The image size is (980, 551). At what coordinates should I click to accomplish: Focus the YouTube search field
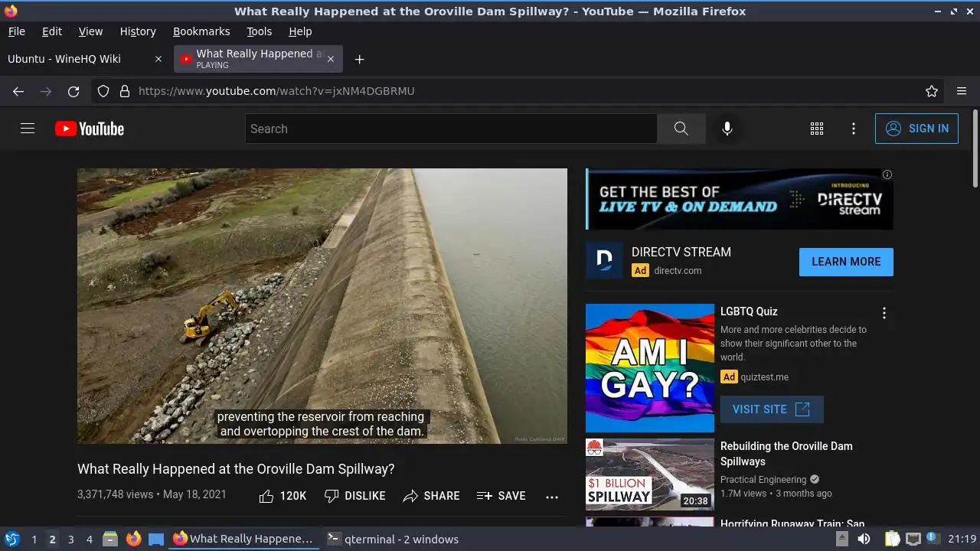(x=451, y=129)
